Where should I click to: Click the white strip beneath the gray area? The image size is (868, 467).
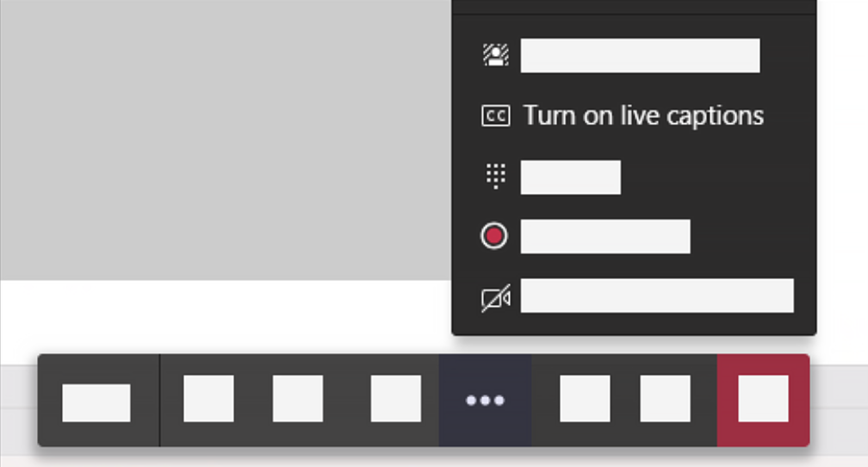click(x=226, y=315)
